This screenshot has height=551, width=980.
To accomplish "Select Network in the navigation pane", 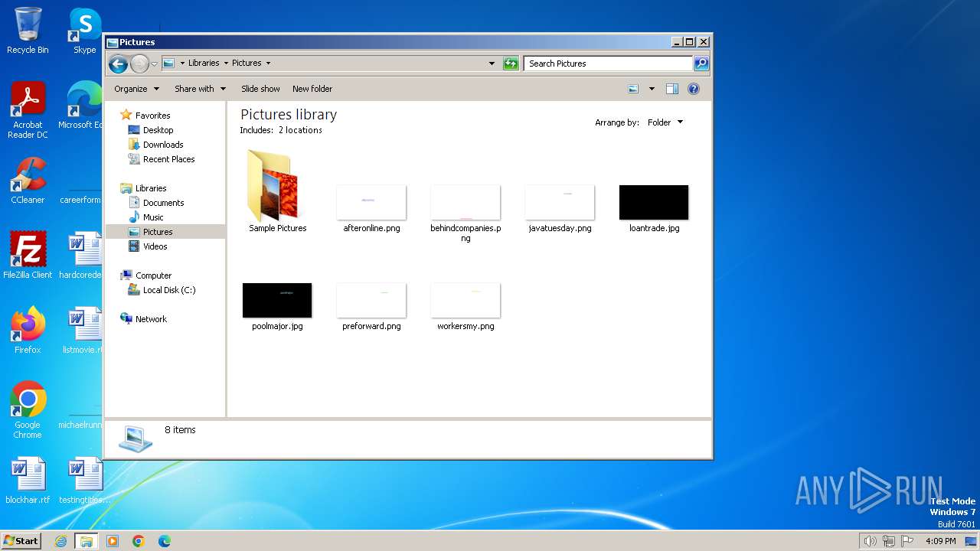I will [x=151, y=319].
